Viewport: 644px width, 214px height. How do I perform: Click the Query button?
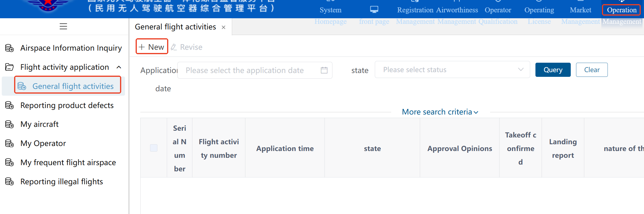coord(553,70)
